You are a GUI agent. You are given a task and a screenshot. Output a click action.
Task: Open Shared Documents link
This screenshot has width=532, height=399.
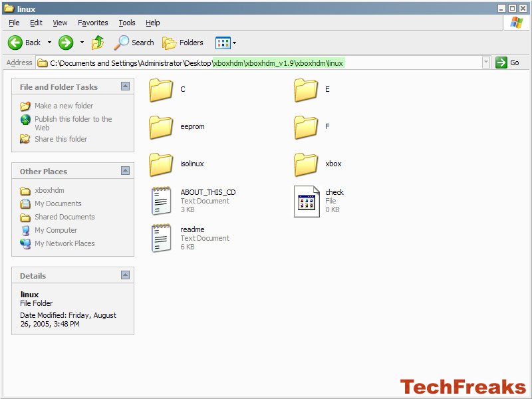point(65,217)
